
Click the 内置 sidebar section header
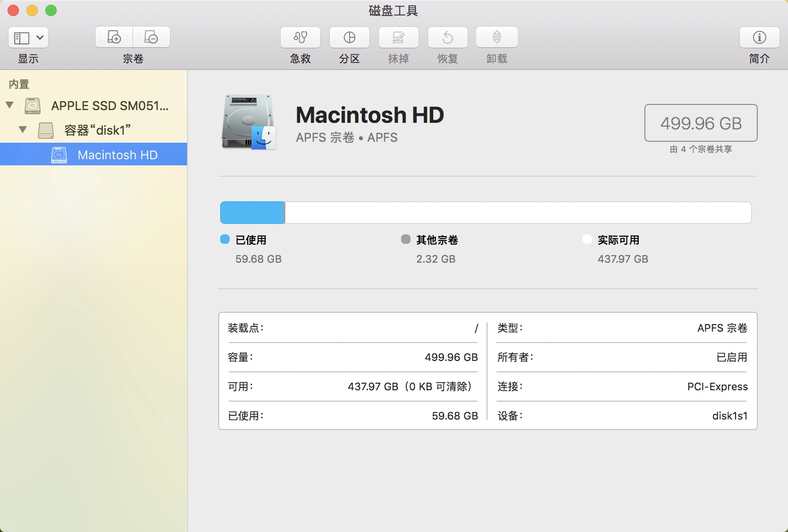[19, 84]
